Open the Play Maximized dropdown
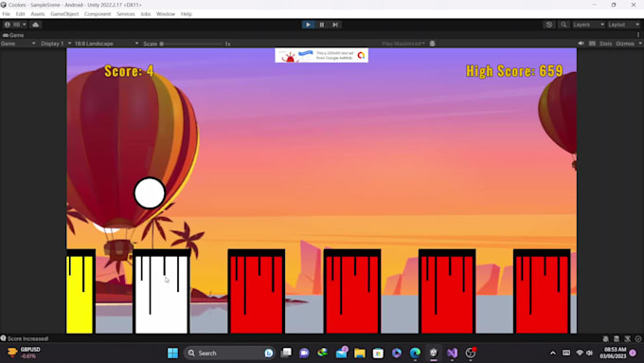This screenshot has height=363, width=644. pos(402,44)
